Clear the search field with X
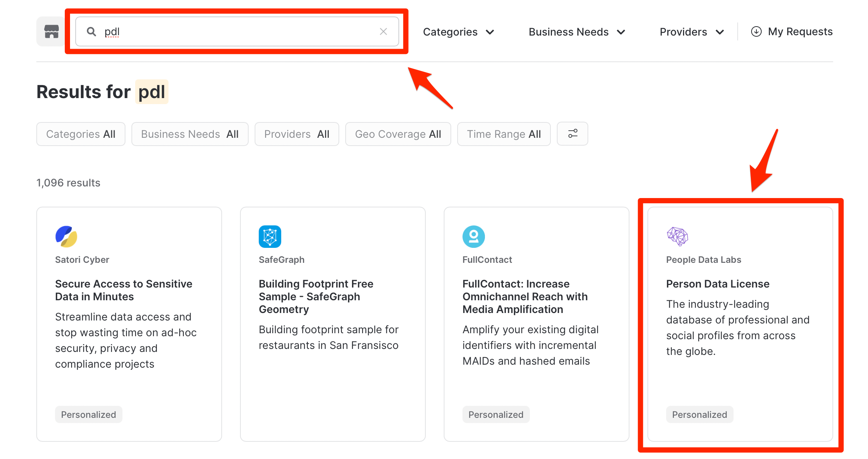This screenshot has width=868, height=459. click(383, 31)
